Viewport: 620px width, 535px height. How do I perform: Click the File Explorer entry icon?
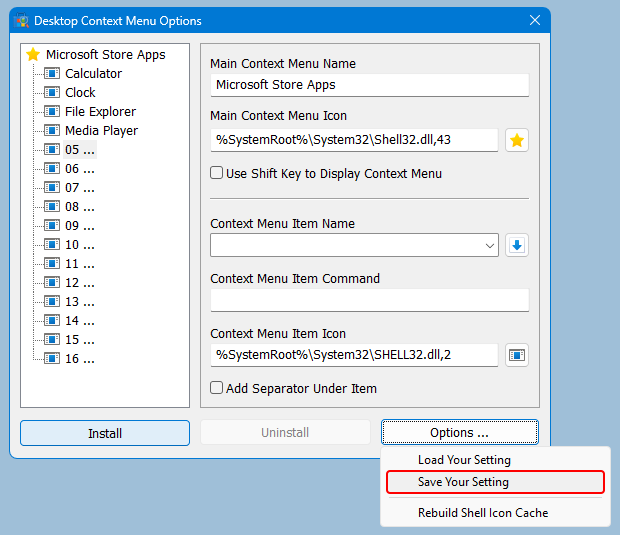coord(53,112)
